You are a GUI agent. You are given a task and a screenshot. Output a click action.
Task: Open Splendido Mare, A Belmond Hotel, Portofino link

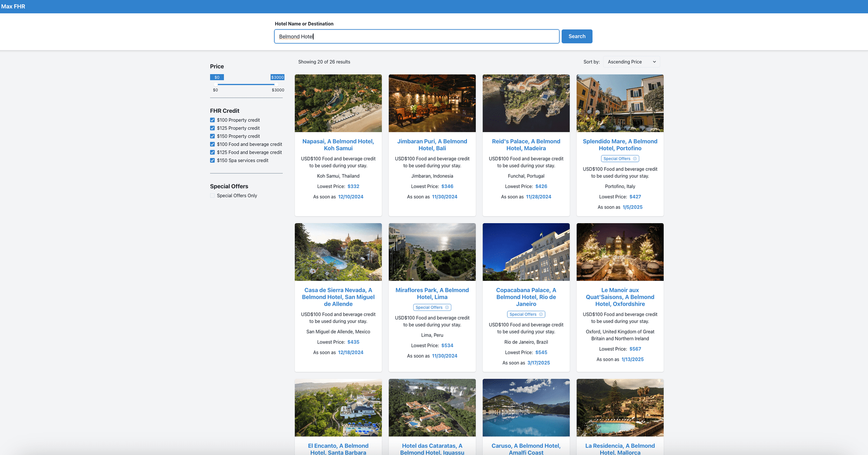coord(620,145)
